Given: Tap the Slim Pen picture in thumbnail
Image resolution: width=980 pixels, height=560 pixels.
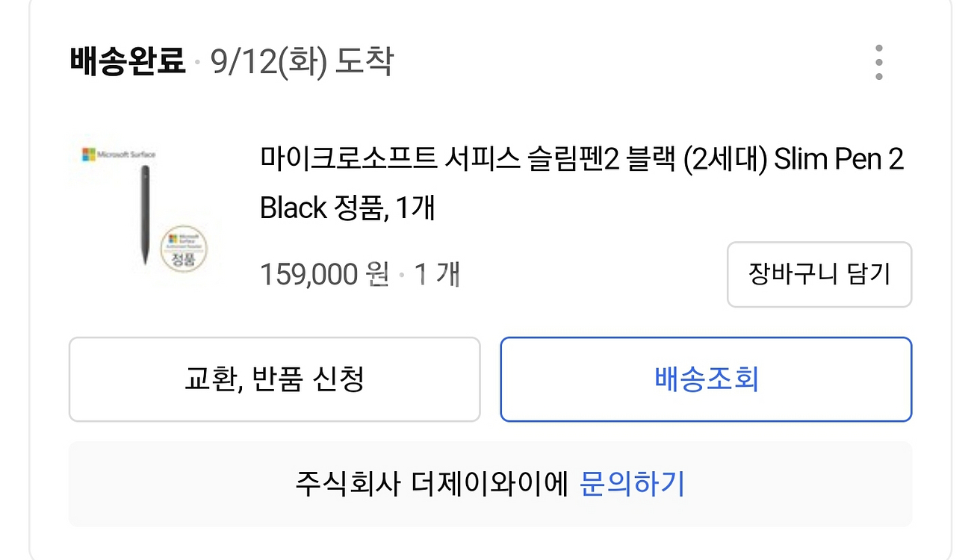Looking at the screenshot, I should coord(144,215).
